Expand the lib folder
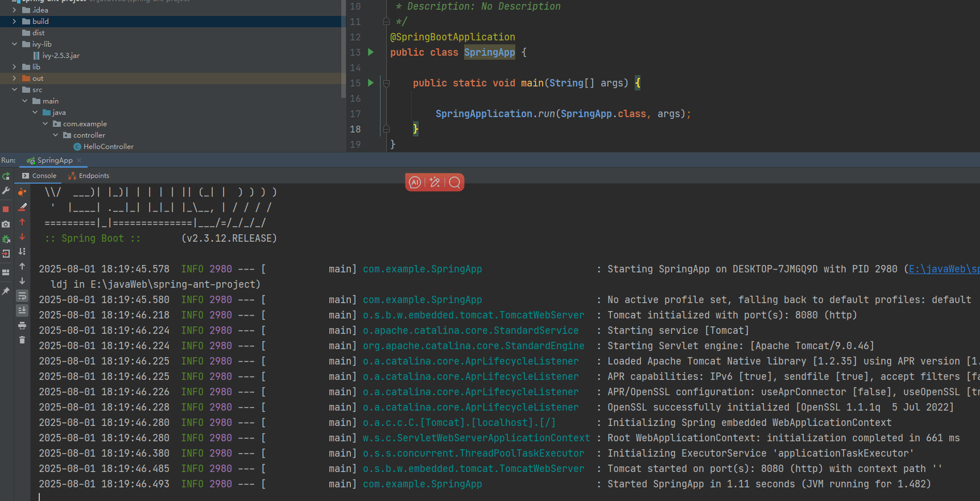The width and height of the screenshot is (980, 501). [x=14, y=67]
